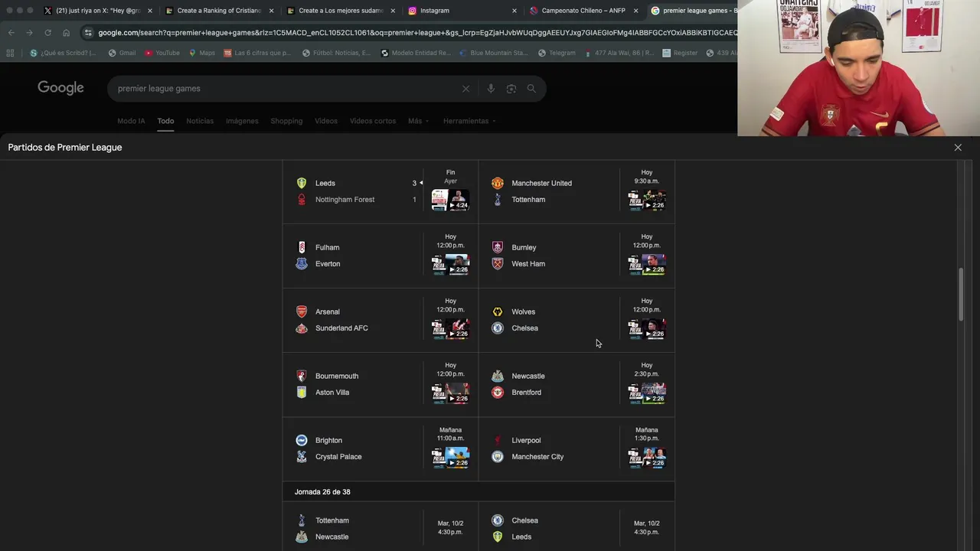Click the 'Jornada 26 de 38' heading
This screenshot has width=980, height=551.
point(322,492)
